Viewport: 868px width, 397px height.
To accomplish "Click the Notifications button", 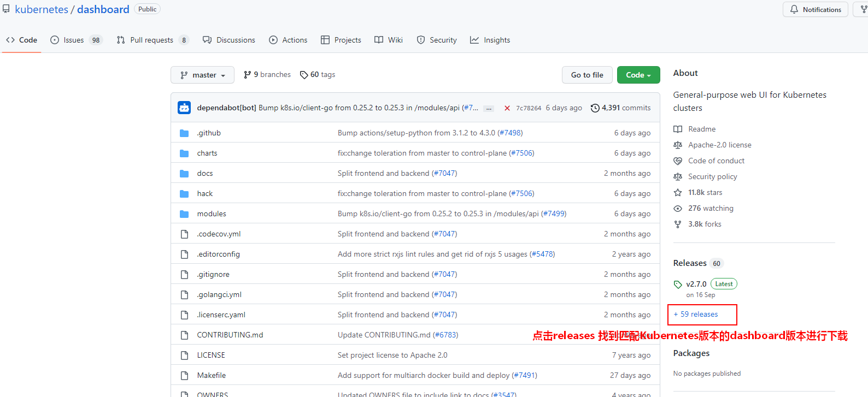I will [816, 9].
